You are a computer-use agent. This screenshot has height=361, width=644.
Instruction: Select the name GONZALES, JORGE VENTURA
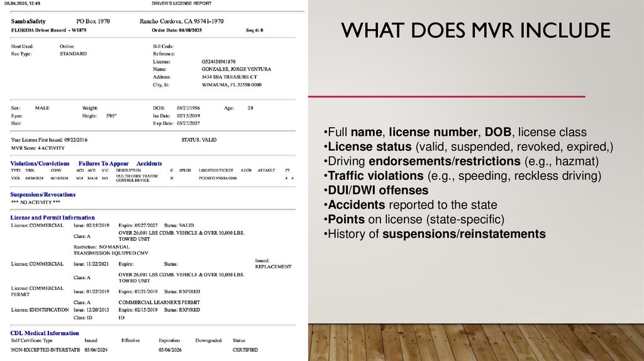tap(236, 69)
